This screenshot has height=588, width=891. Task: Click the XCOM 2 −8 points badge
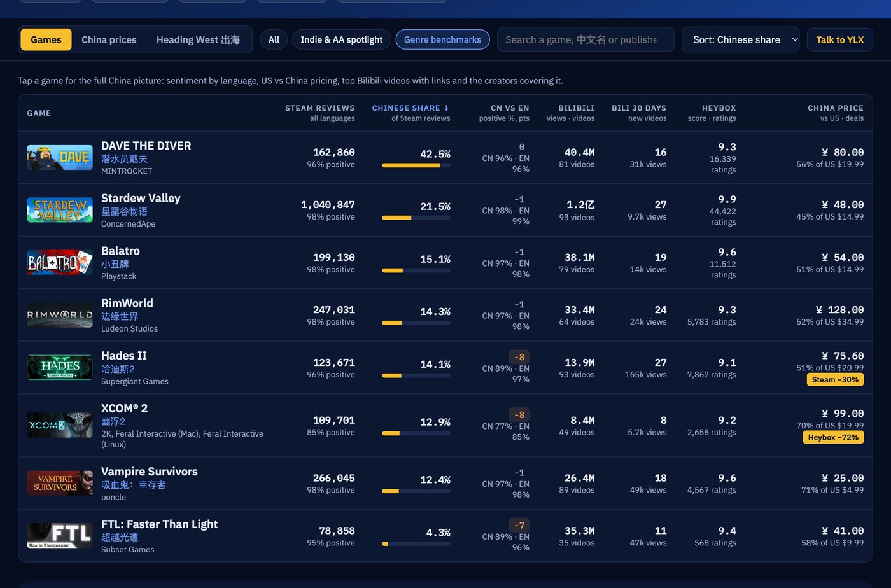coord(519,415)
